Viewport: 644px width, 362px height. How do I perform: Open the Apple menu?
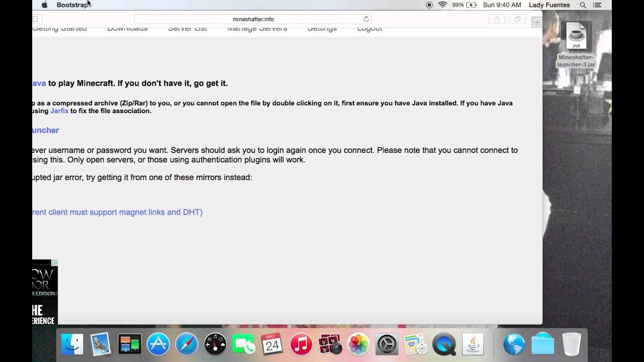44,5
